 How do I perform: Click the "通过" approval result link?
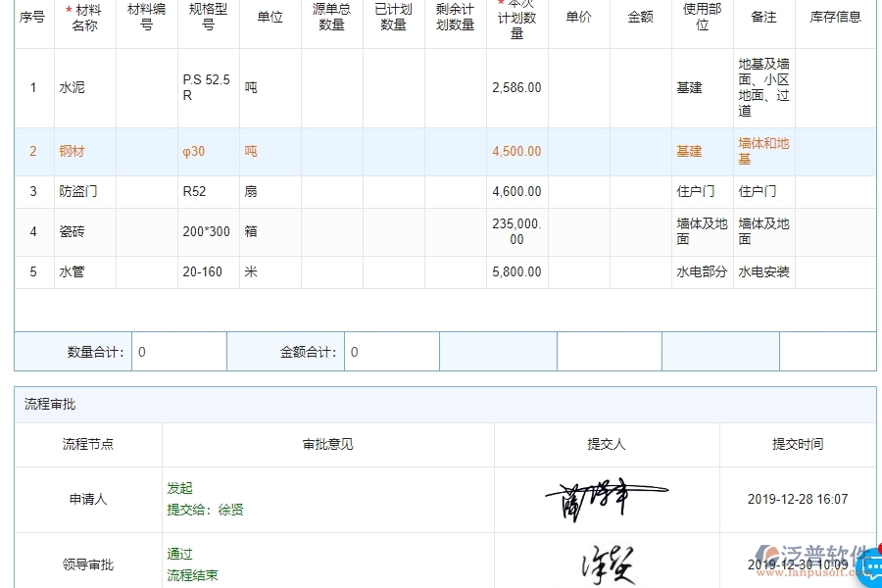[179, 554]
